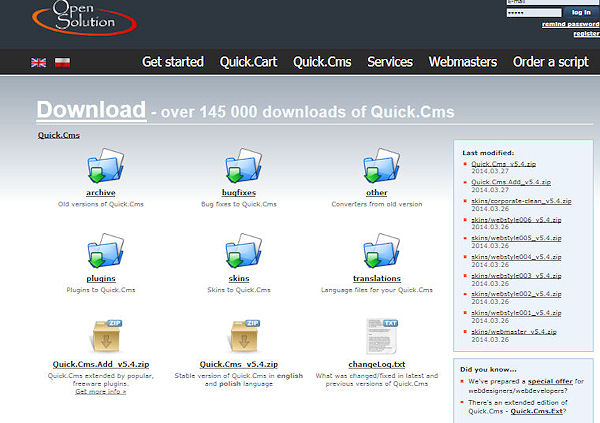This screenshot has width=600, height=423.
Task: Open skins/webstyle006_v5.4.zip link
Action: 516,220
